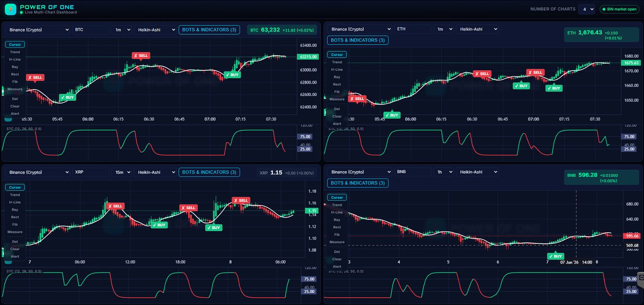Click the XRP 1.15 price badge
The width and height of the screenshot is (644, 305).
[287, 173]
